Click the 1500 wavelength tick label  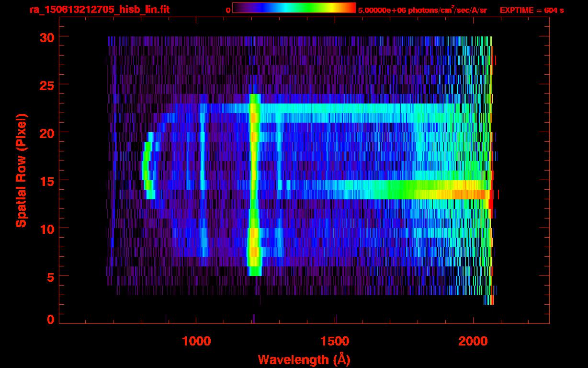click(335, 341)
